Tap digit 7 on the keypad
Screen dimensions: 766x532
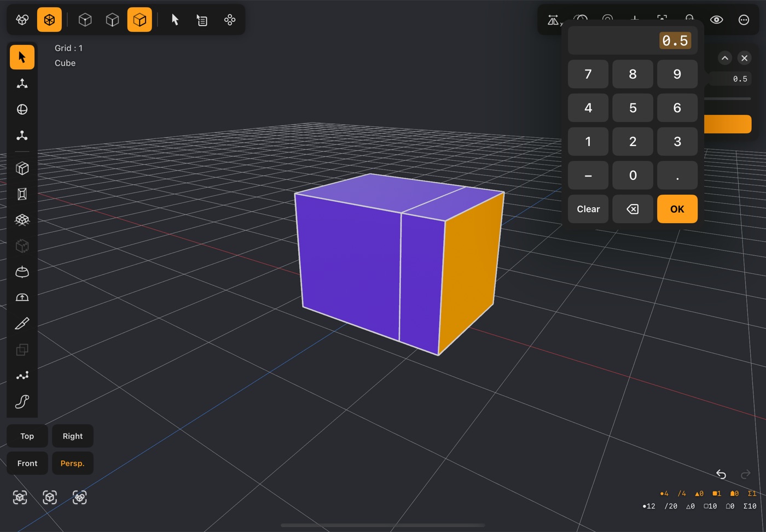588,74
